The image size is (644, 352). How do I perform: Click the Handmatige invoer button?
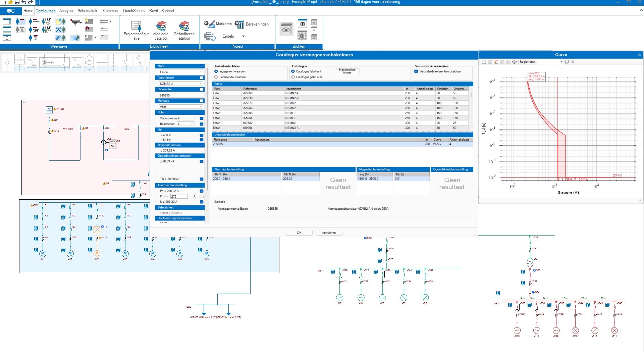[x=347, y=71]
